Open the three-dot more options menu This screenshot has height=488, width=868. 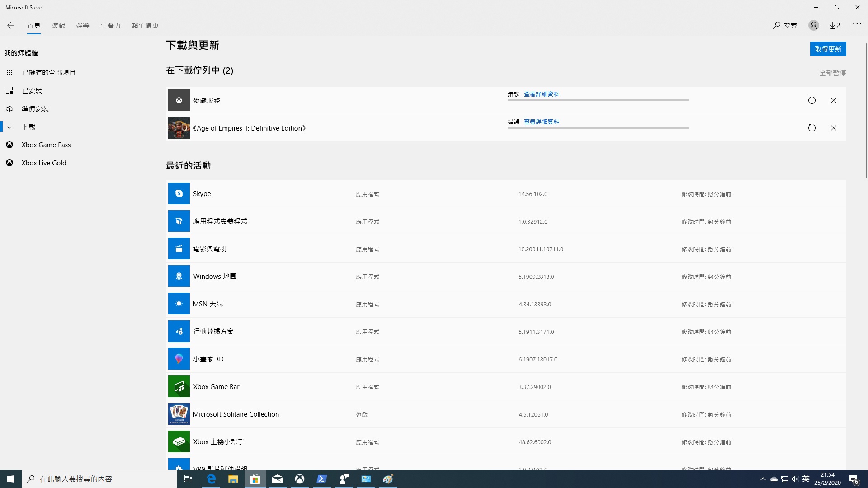pyautogui.click(x=857, y=24)
